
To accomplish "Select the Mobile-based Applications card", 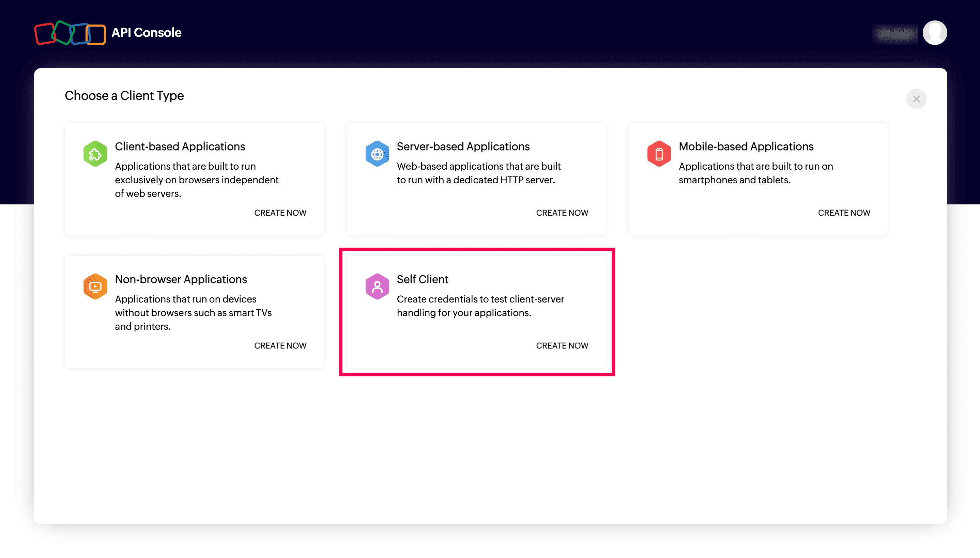I will pos(758,179).
